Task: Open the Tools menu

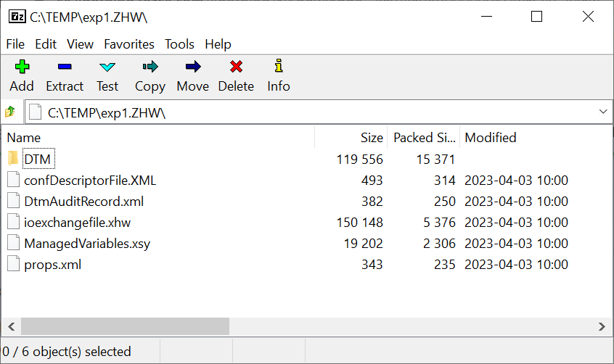Action: [x=179, y=44]
